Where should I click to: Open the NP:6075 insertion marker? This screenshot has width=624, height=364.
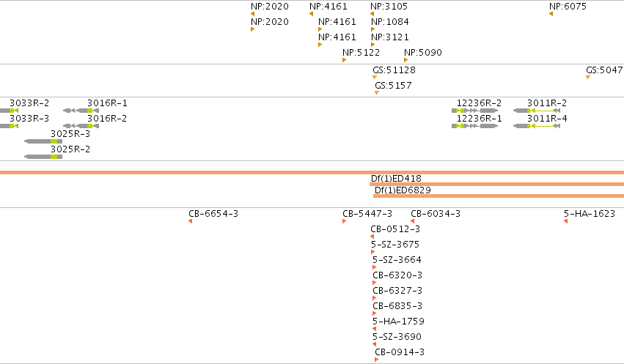tap(551, 14)
